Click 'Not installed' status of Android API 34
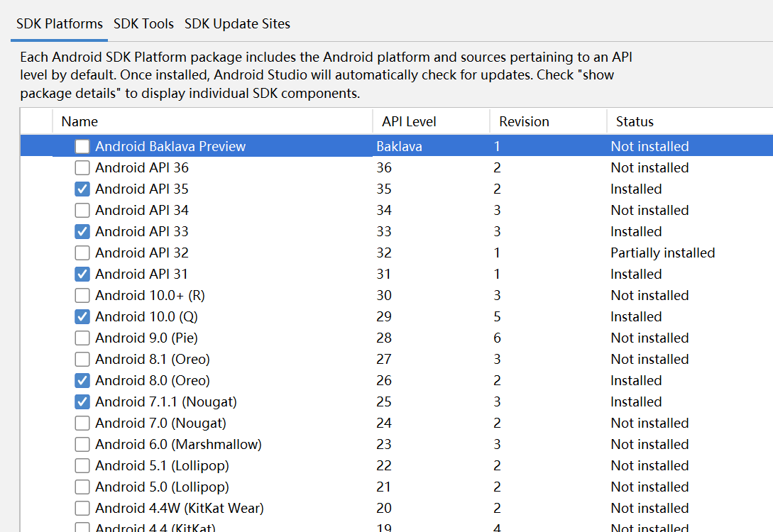Image resolution: width=773 pixels, height=532 pixels. [x=649, y=211]
